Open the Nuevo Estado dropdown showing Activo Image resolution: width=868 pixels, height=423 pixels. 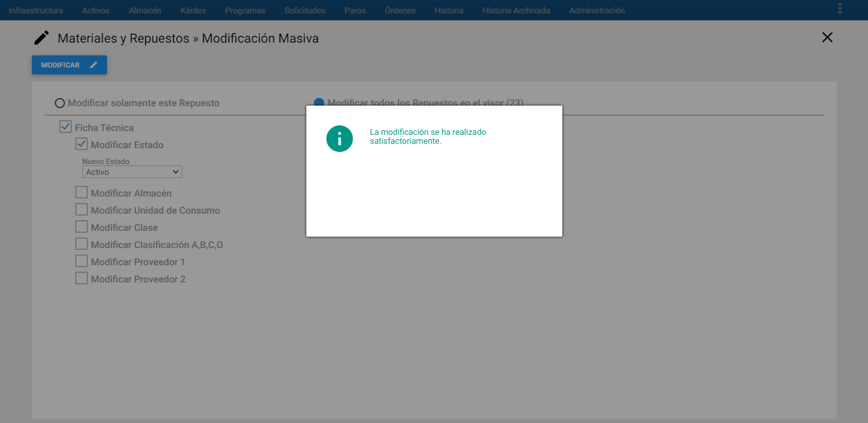click(132, 172)
